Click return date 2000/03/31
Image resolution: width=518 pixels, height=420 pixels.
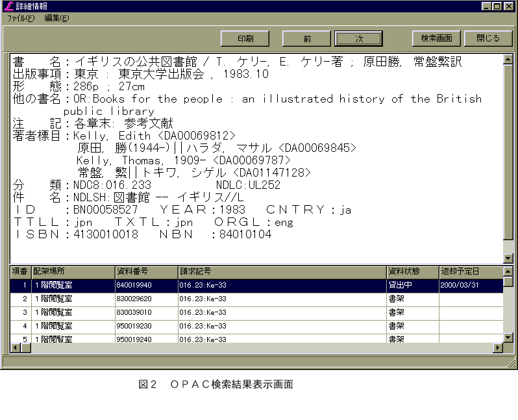(x=460, y=285)
